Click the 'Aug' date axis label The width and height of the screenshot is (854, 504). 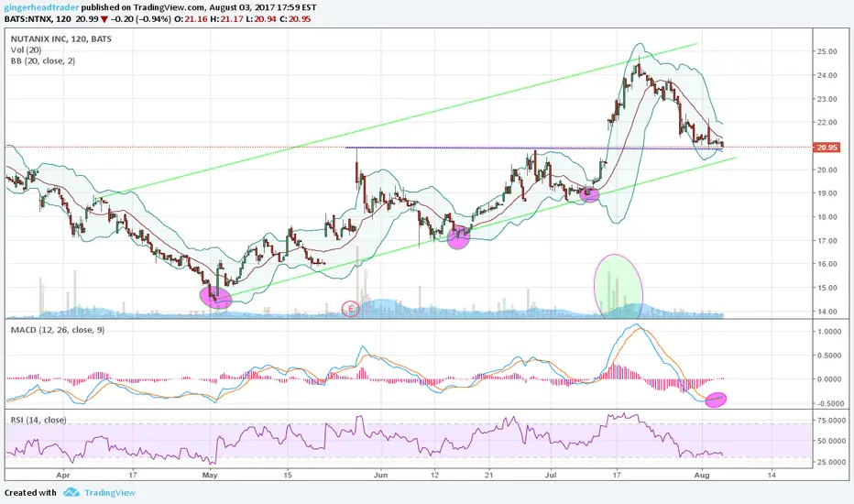702,475
